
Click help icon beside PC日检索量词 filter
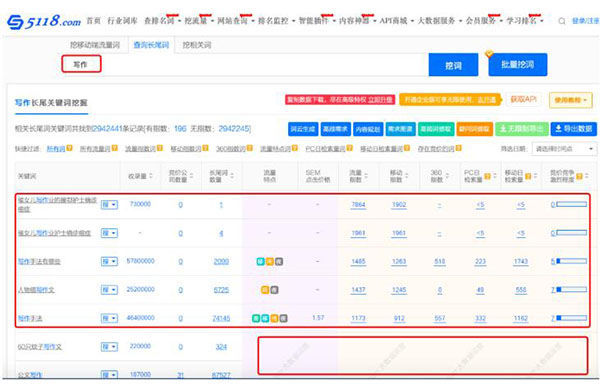(349, 148)
